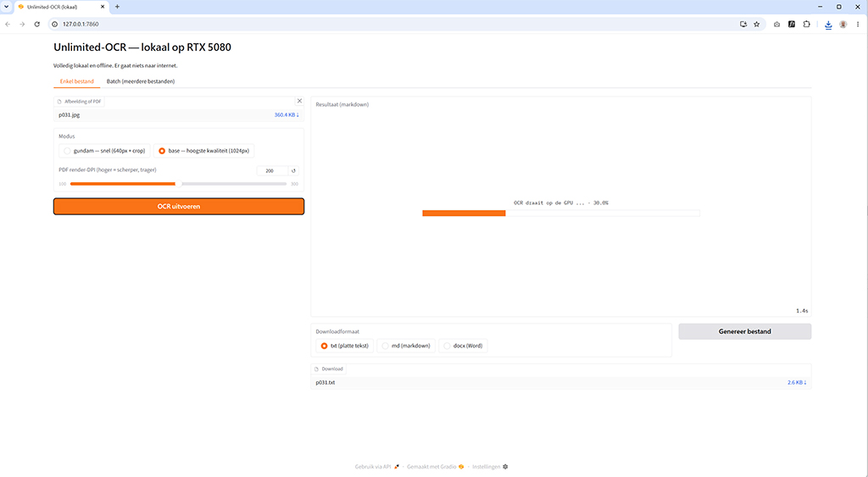
Task: Remove the uploaded p031.jpg file
Action: coord(299,101)
